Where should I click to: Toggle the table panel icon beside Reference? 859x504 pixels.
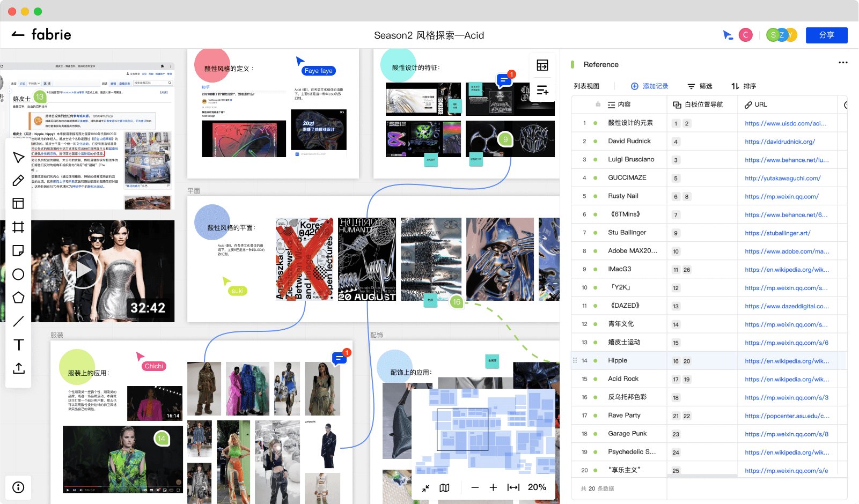point(542,65)
